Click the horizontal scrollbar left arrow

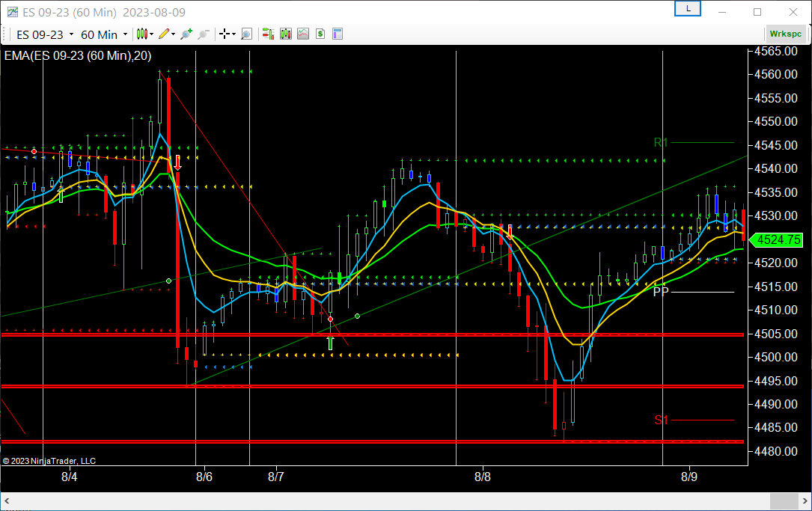click(x=7, y=501)
